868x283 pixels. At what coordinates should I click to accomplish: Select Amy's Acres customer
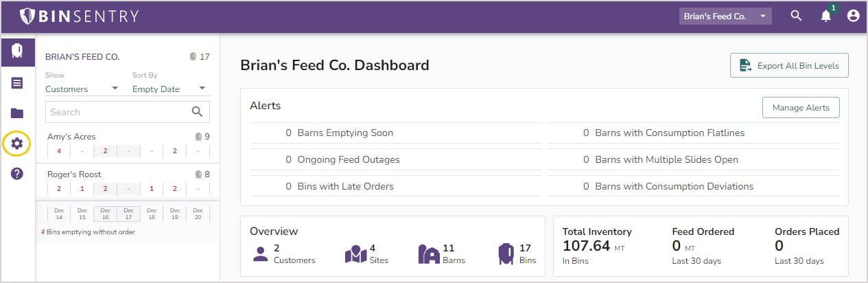pyautogui.click(x=71, y=137)
